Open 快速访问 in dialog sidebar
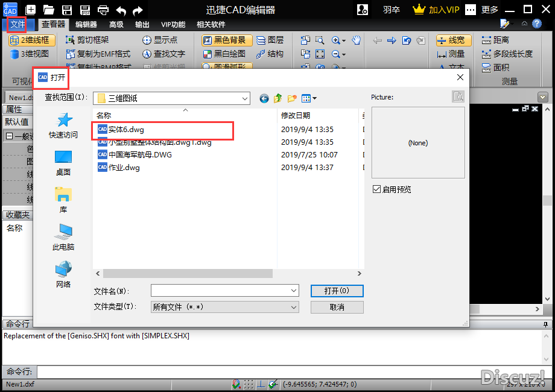 (63, 125)
